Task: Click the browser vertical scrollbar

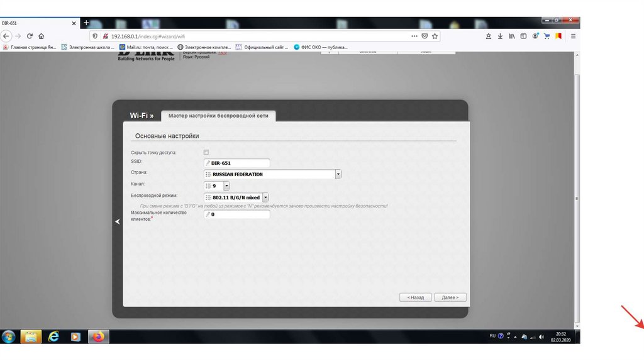Action: pyautogui.click(x=577, y=197)
